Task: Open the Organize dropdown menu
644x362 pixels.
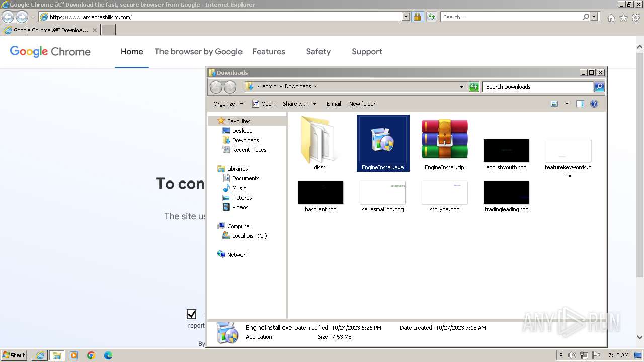Action: [x=228, y=104]
